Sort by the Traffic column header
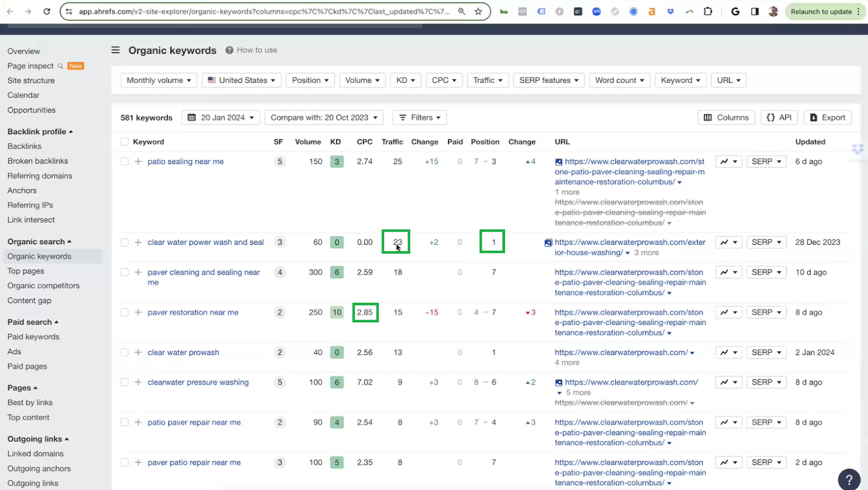 coord(392,142)
